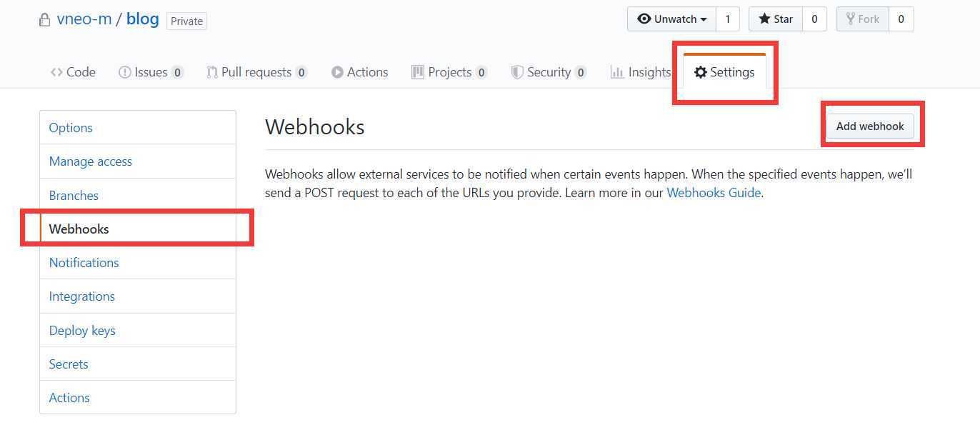
Task: Click the Code tab brackets icon
Action: click(x=56, y=72)
